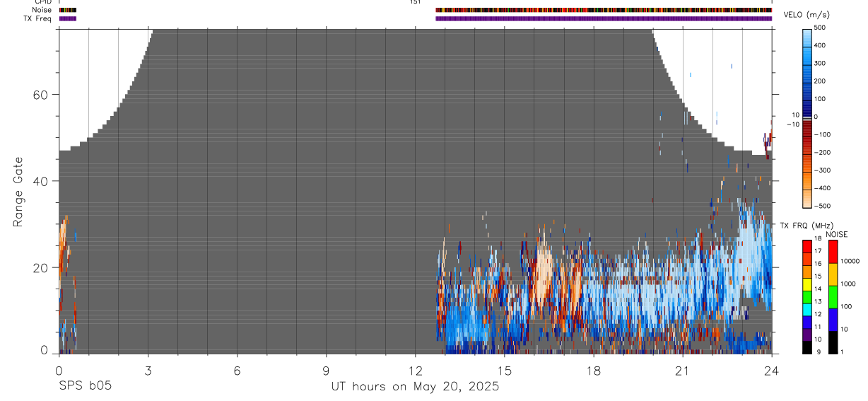The width and height of the screenshot is (868, 401).
Task: Click x-axis tick label 18
Action: pyautogui.click(x=594, y=370)
